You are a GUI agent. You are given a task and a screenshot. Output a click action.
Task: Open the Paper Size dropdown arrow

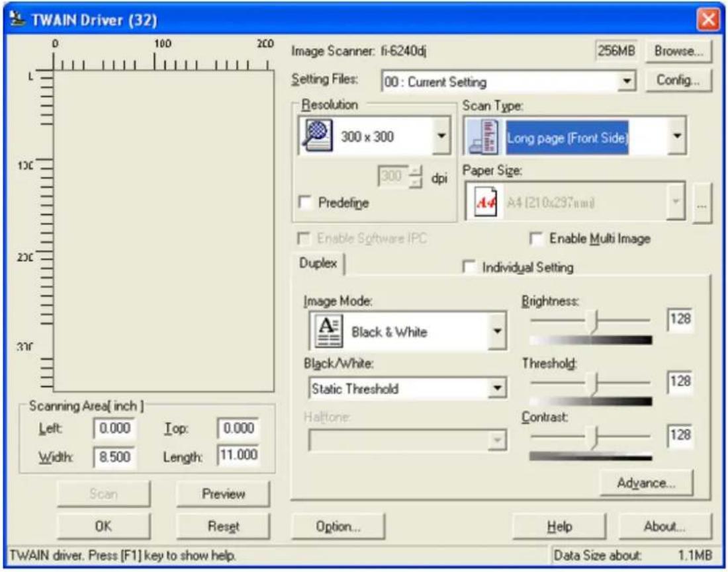point(676,201)
